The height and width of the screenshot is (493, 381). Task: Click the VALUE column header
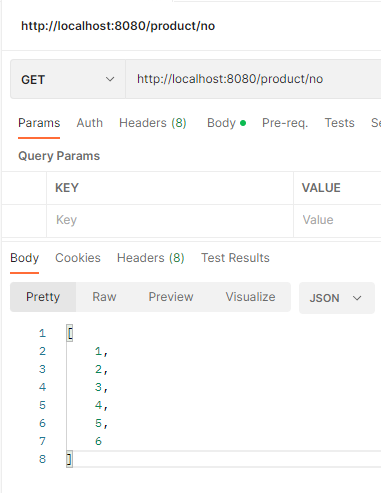pyautogui.click(x=321, y=188)
